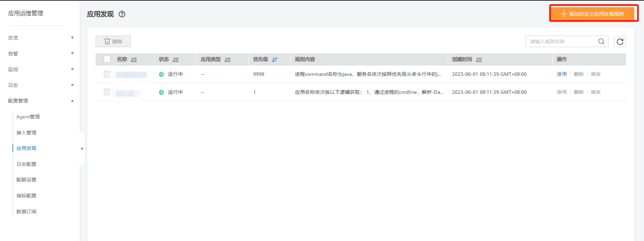The height and width of the screenshot is (241, 644).
Task: Sort by 创建时间 column sort icon
Action: (478, 60)
